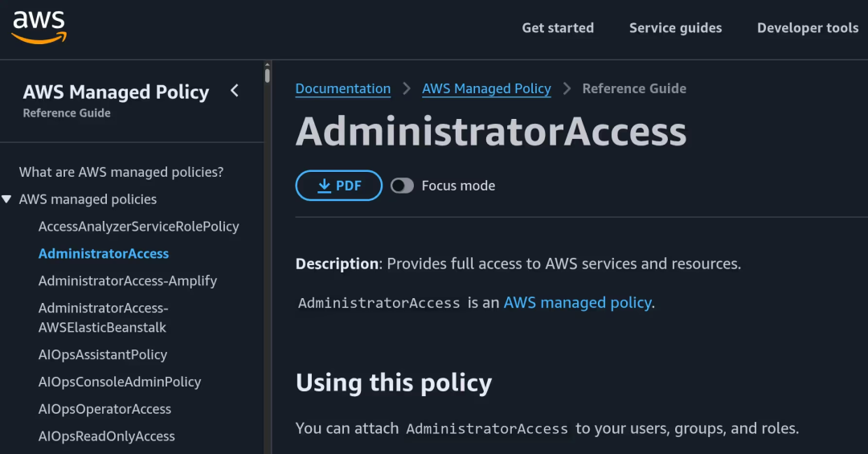
Task: Click the AdministratorAccess page heading
Action: [x=491, y=132]
